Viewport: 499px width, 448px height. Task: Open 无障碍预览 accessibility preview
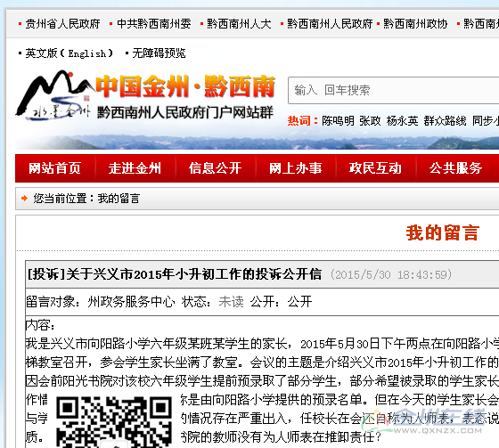pos(159,53)
